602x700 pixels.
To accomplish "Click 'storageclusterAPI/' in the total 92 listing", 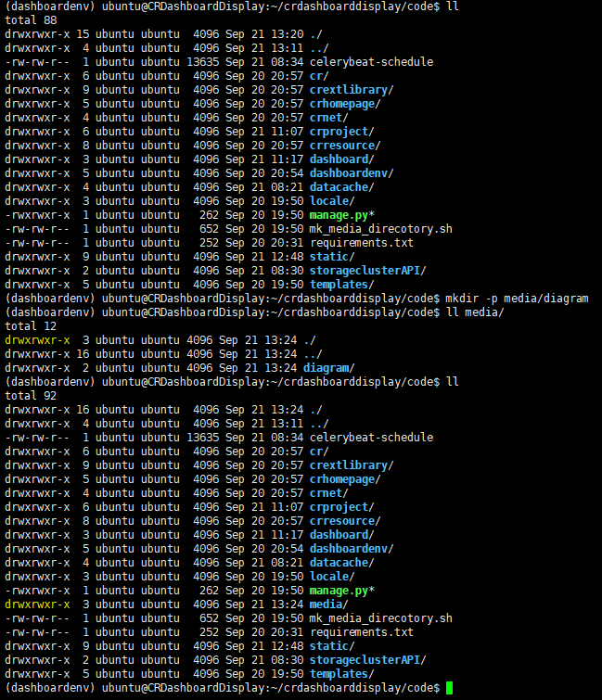I will [x=367, y=659].
